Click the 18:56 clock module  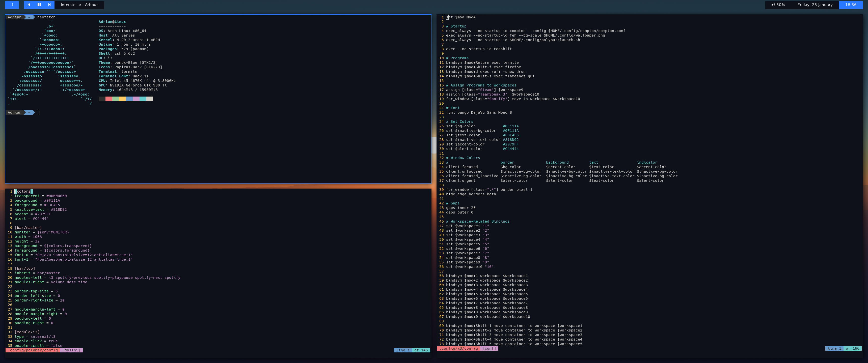pyautogui.click(x=851, y=5)
